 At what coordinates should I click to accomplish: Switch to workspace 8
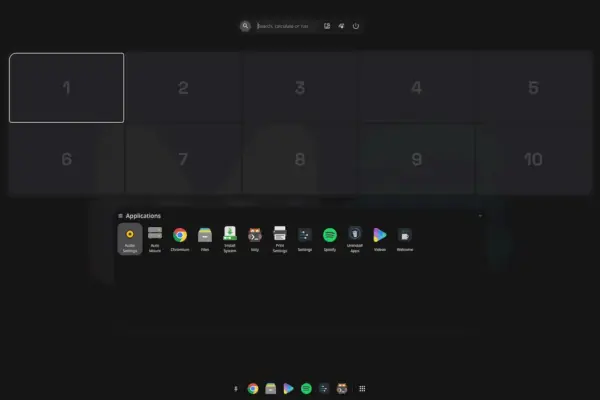(x=300, y=159)
